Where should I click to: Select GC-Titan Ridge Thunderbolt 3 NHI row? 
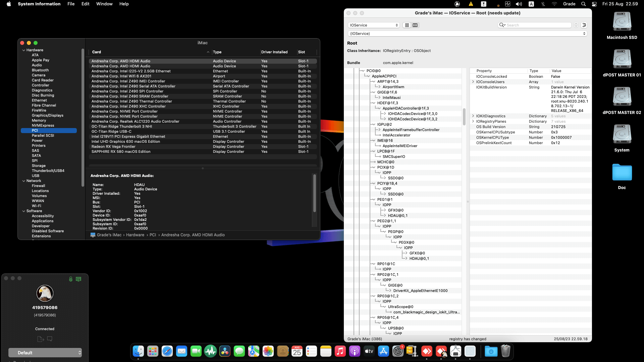pyautogui.click(x=203, y=126)
